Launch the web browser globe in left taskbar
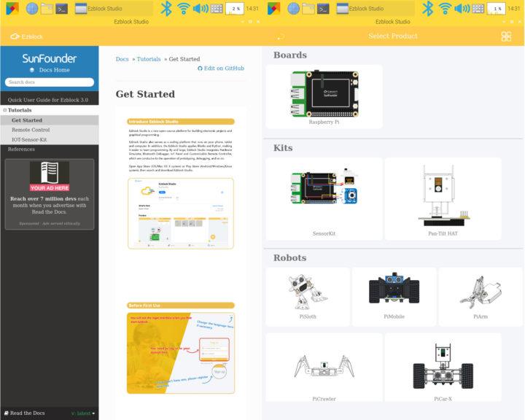 32,8
